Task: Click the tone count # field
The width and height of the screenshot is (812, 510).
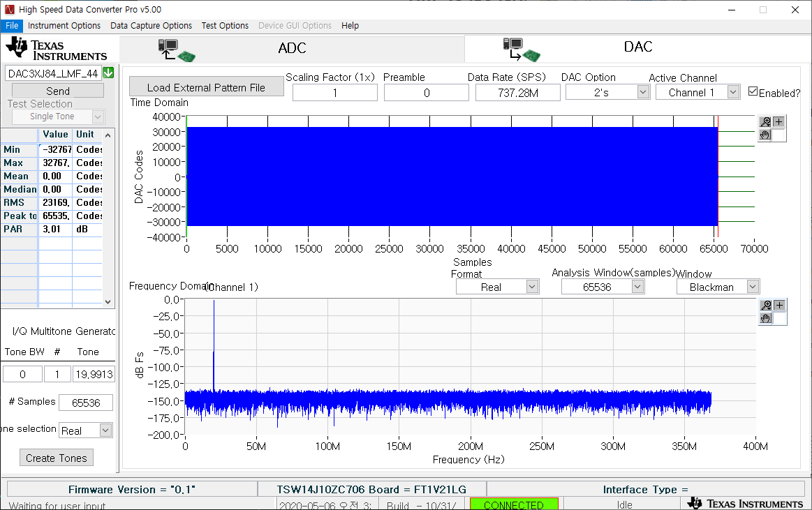Action: pyautogui.click(x=57, y=374)
